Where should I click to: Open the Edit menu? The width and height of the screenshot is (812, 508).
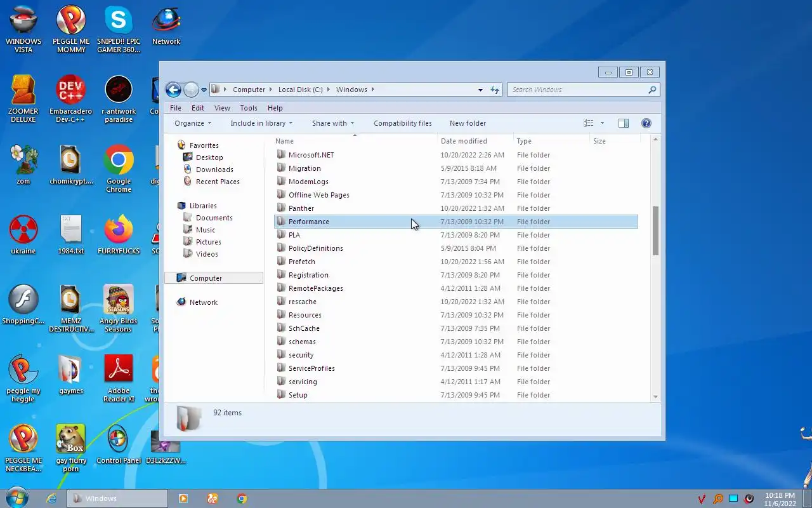198,108
